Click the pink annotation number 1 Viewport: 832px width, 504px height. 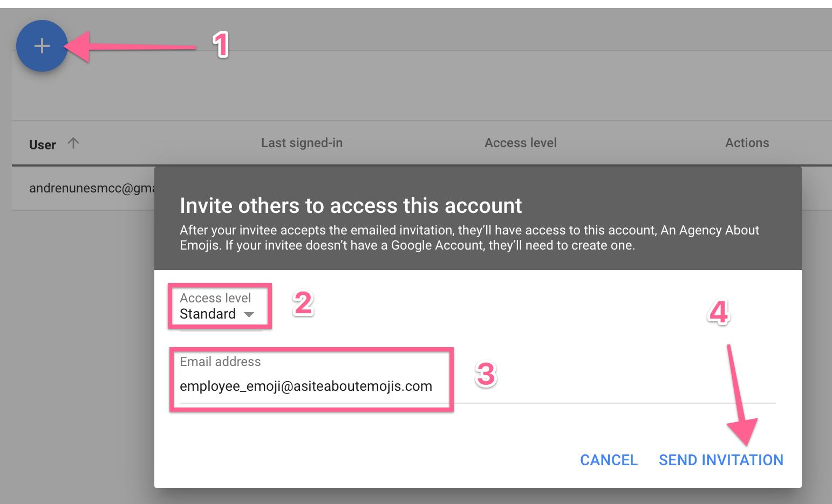pos(221,45)
